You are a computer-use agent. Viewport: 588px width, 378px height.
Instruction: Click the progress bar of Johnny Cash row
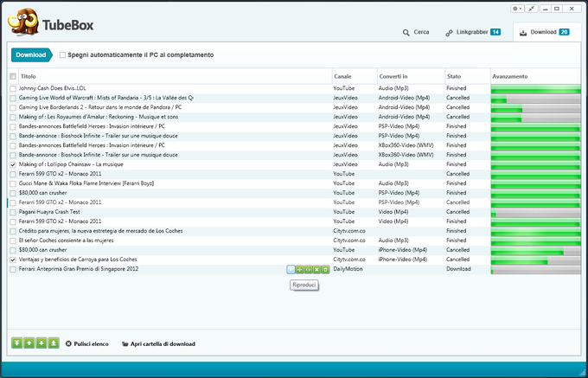click(x=536, y=89)
